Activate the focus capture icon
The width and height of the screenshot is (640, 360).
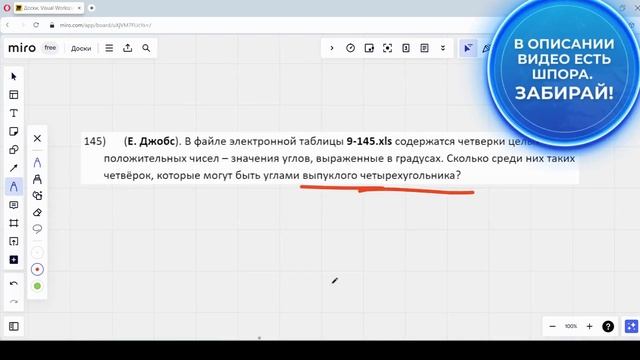[387, 48]
